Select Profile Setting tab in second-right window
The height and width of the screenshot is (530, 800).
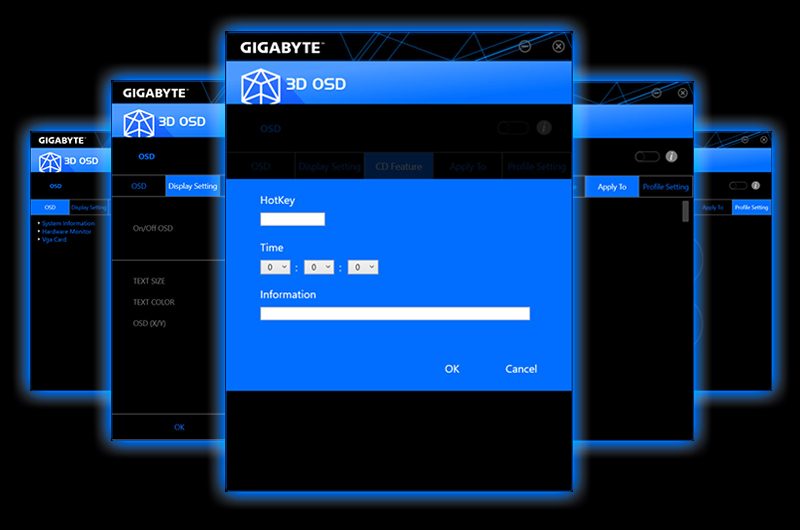tap(665, 187)
